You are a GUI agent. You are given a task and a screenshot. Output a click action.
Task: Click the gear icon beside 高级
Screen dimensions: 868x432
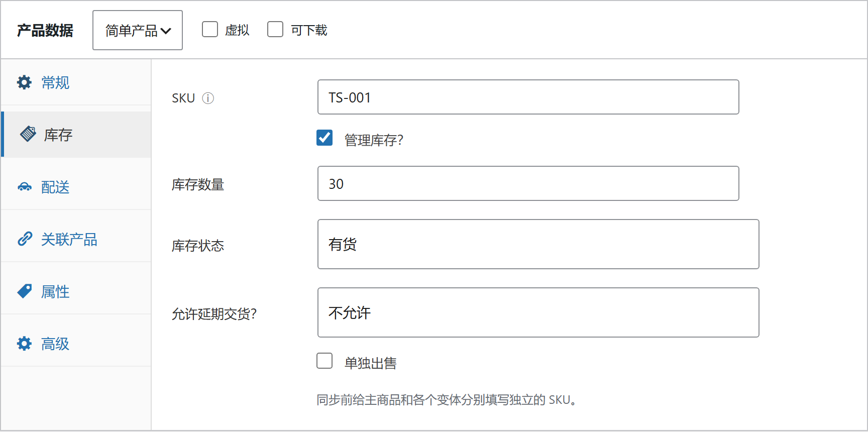(24, 344)
